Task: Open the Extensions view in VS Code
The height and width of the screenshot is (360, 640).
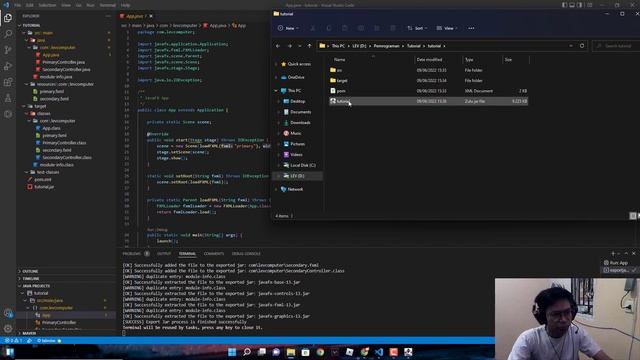Action: [8, 82]
